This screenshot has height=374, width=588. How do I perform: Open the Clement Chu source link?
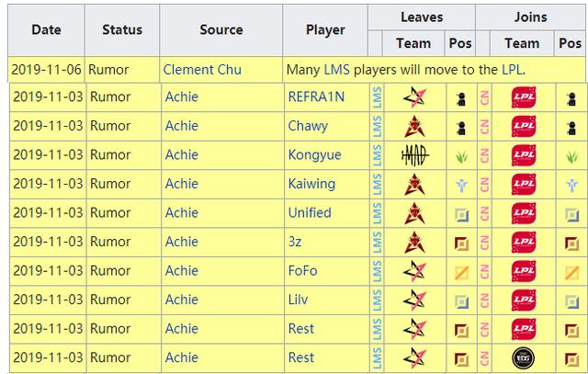(202, 70)
